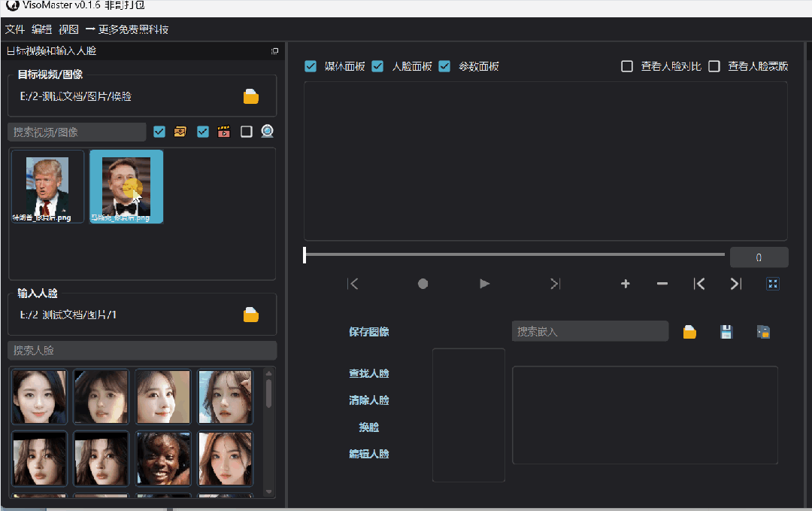Click the image filter icon beside search field
812x511 pixels.
(x=180, y=131)
